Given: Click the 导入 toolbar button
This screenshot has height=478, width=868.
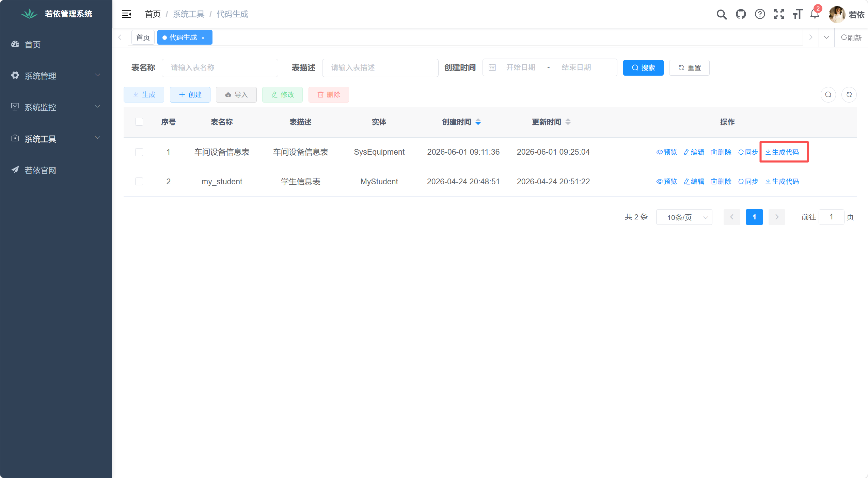Looking at the screenshot, I should [x=236, y=95].
